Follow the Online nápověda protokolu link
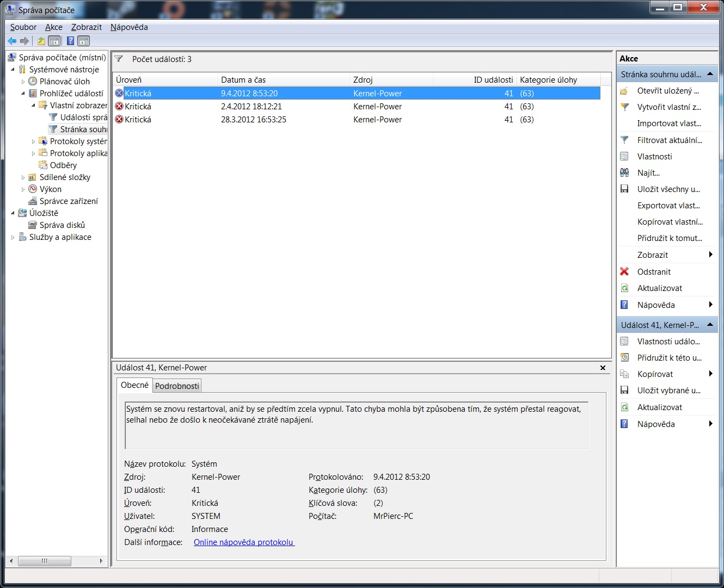Screen dimensions: 724x588 point(244,542)
